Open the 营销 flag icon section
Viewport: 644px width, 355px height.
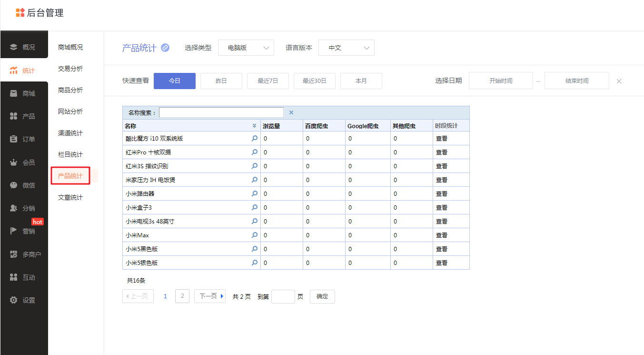(x=14, y=231)
